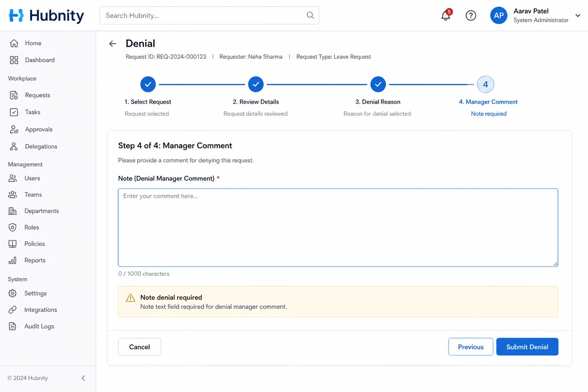This screenshot has width=588, height=392.
Task: Click the Request ID REQ-2024-000123 text
Action: click(166, 57)
